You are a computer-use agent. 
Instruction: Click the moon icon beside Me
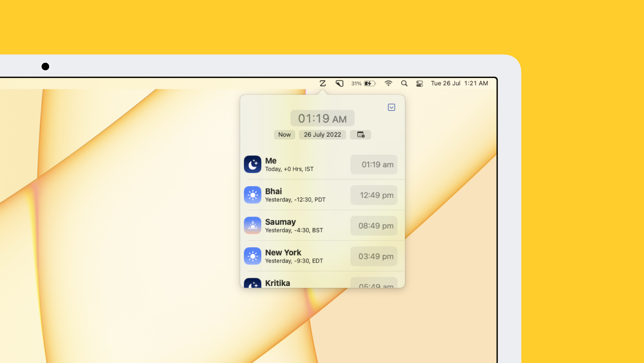(253, 164)
